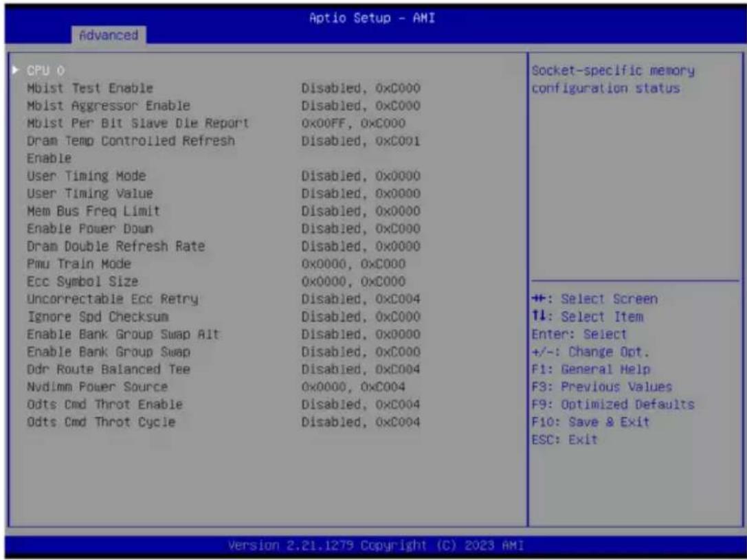
Task: Click the F9: Optimized Defaults hint
Action: (x=613, y=404)
